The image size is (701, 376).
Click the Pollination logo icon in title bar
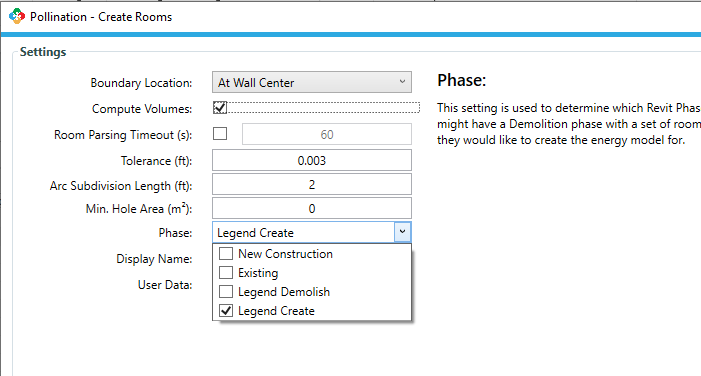(x=17, y=16)
